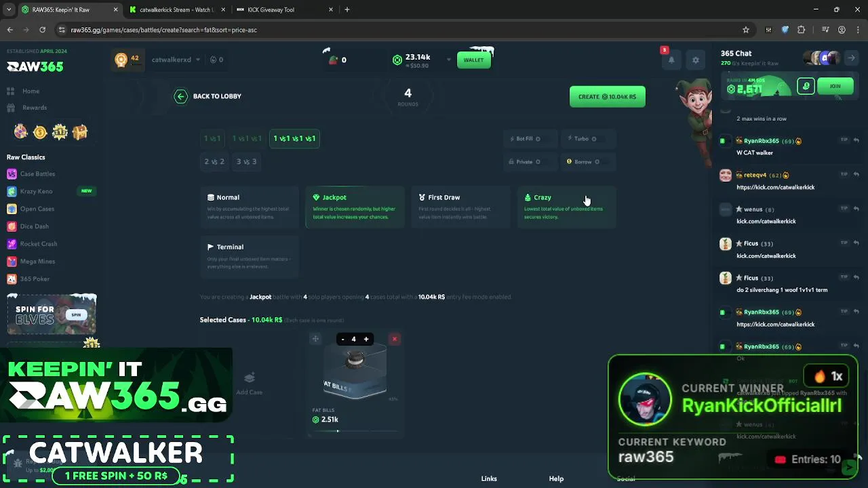Open the gold coin reward icon
The width and height of the screenshot is (868, 488).
pos(40,132)
